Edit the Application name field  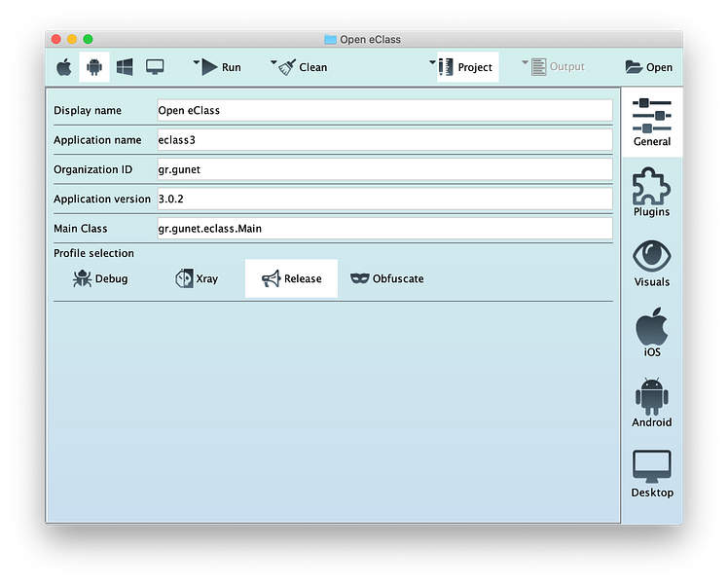point(384,140)
